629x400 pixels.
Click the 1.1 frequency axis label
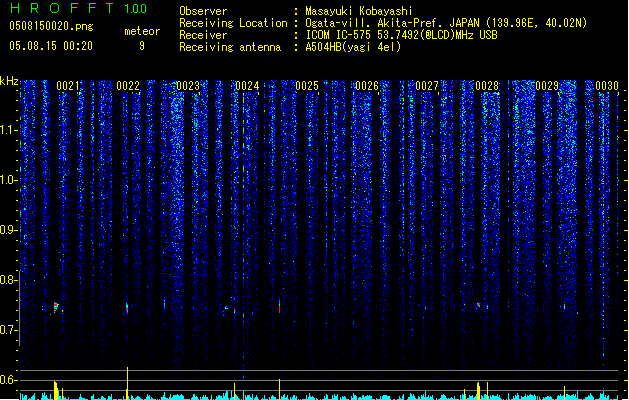(8, 130)
